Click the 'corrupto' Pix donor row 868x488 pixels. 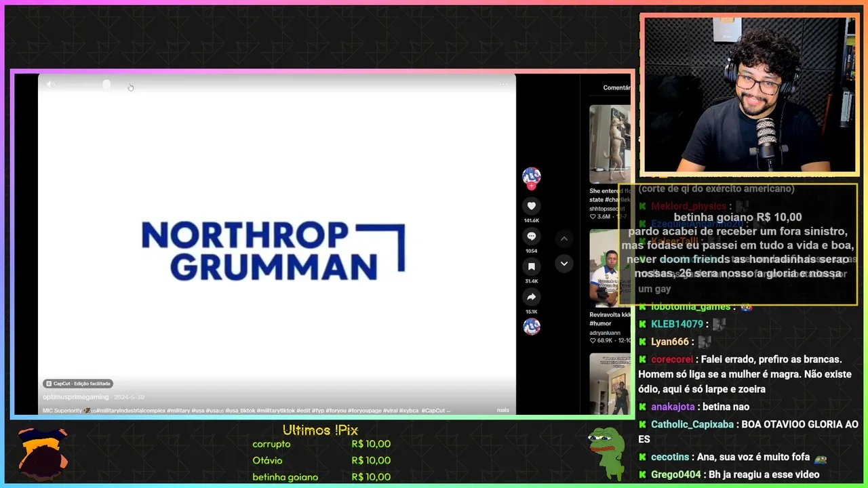(x=321, y=445)
